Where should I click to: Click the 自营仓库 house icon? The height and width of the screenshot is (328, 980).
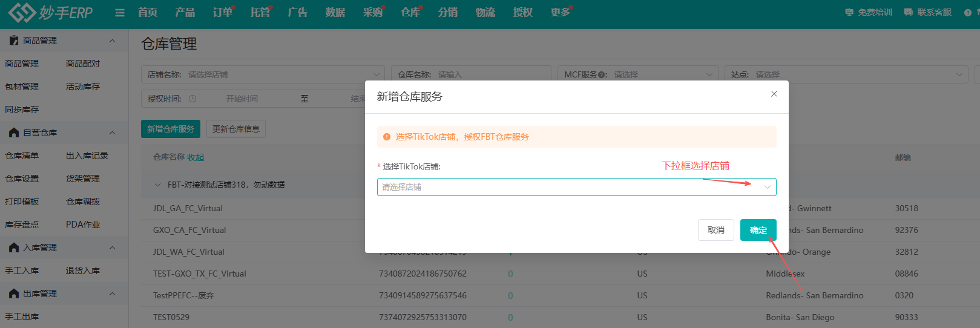[x=14, y=133]
